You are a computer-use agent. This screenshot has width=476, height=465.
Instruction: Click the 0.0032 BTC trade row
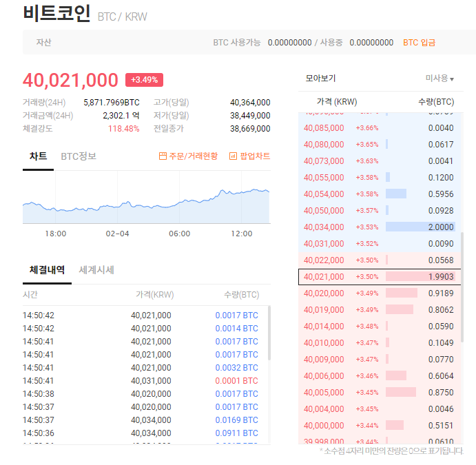[145, 368]
